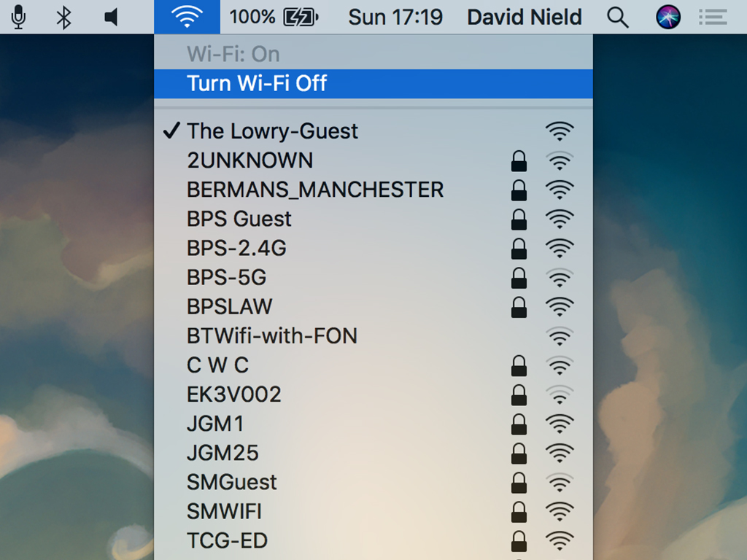Join the BTWifi-with-FON open network
Viewport: 747px width, 560px height.
coord(373,336)
